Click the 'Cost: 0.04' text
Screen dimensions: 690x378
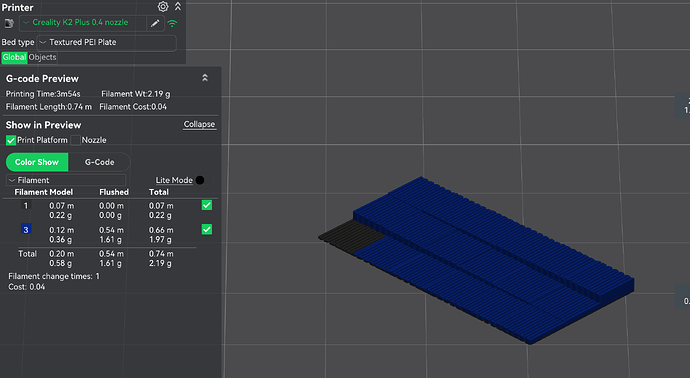(x=26, y=287)
